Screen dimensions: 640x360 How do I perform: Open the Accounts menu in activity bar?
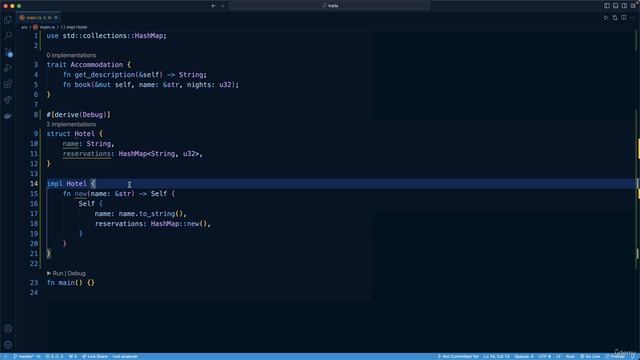[8, 329]
